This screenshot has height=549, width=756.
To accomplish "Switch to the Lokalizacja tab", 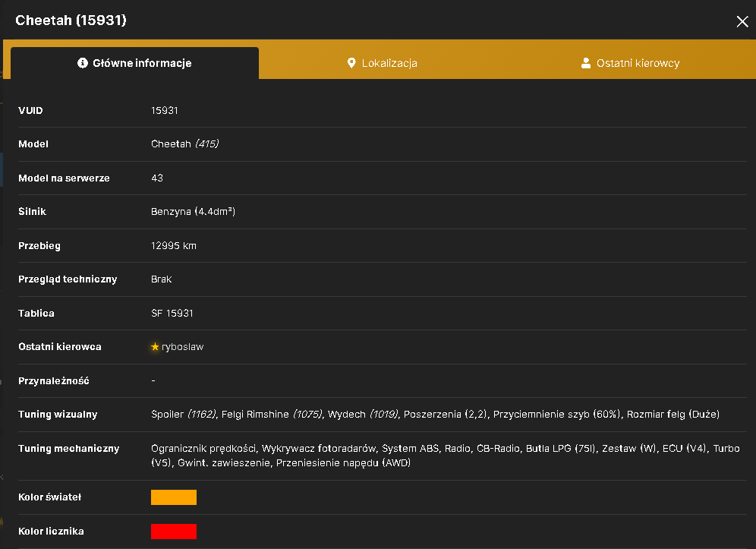I will tap(383, 63).
